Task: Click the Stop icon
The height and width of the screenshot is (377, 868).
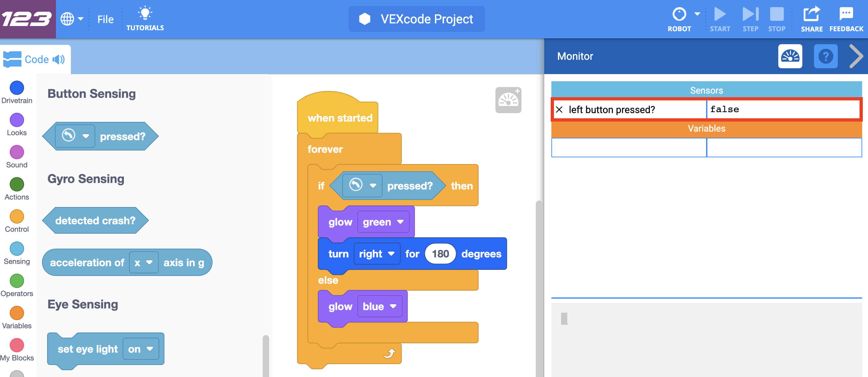Action: [777, 15]
